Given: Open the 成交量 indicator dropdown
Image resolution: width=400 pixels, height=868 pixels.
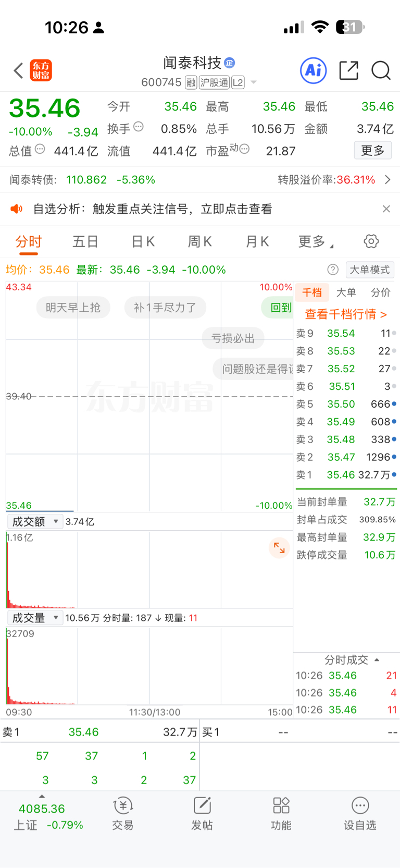Looking at the screenshot, I should [x=35, y=618].
